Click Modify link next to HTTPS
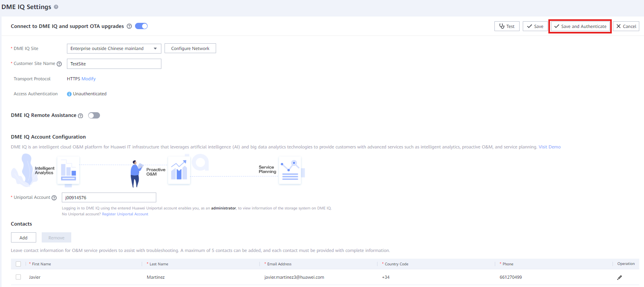Image resolution: width=644 pixels, height=287 pixels. point(89,79)
